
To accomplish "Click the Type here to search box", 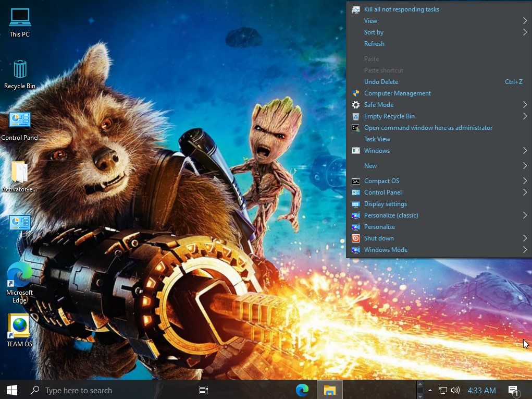I will pos(108,390).
